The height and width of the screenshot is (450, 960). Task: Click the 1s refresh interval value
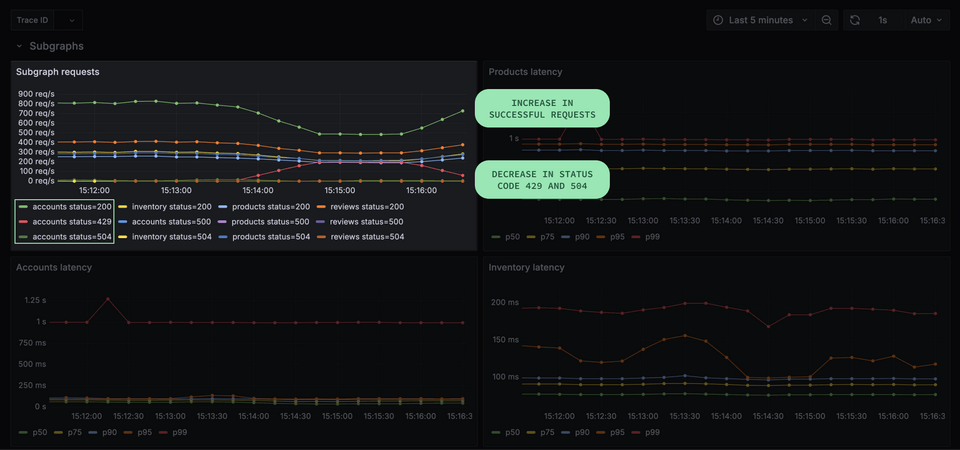(x=882, y=20)
